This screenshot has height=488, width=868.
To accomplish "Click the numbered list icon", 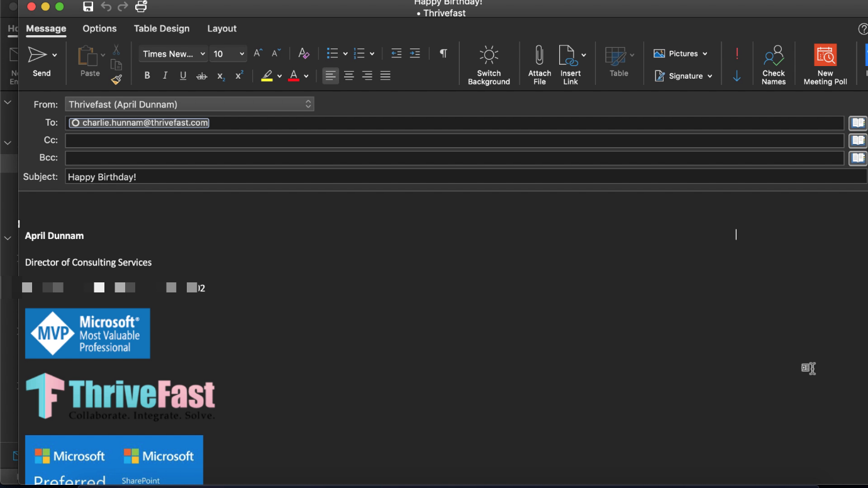I will tap(359, 53).
